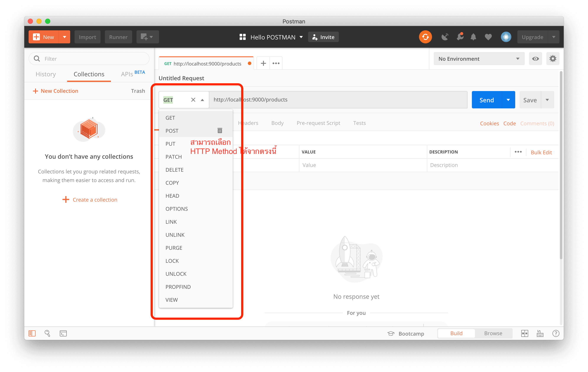Click the Import button

[87, 37]
